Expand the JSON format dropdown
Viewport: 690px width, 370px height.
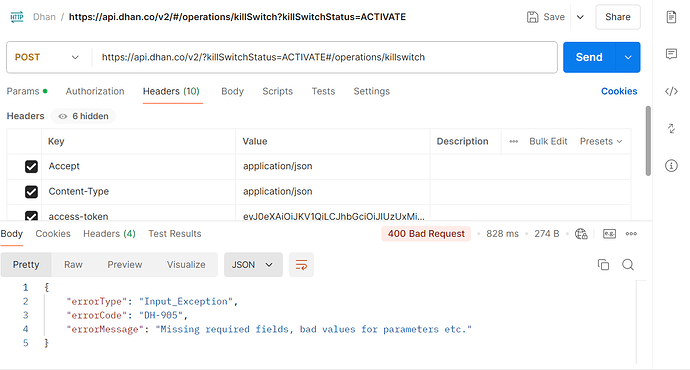click(253, 265)
